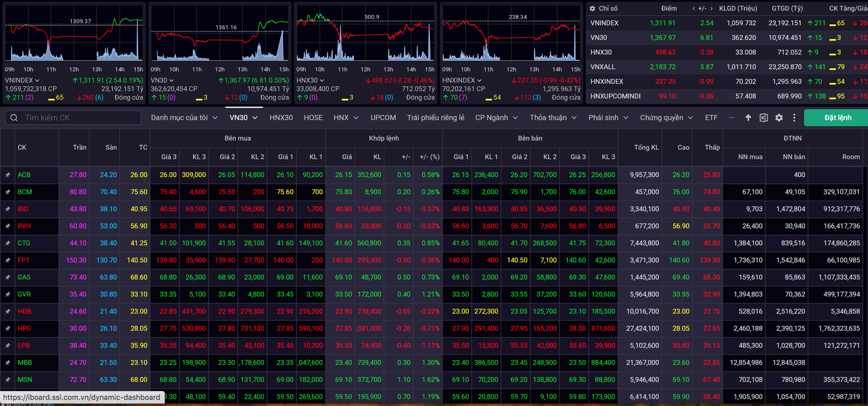Open index settings gear beside Chỉ số

592,9
